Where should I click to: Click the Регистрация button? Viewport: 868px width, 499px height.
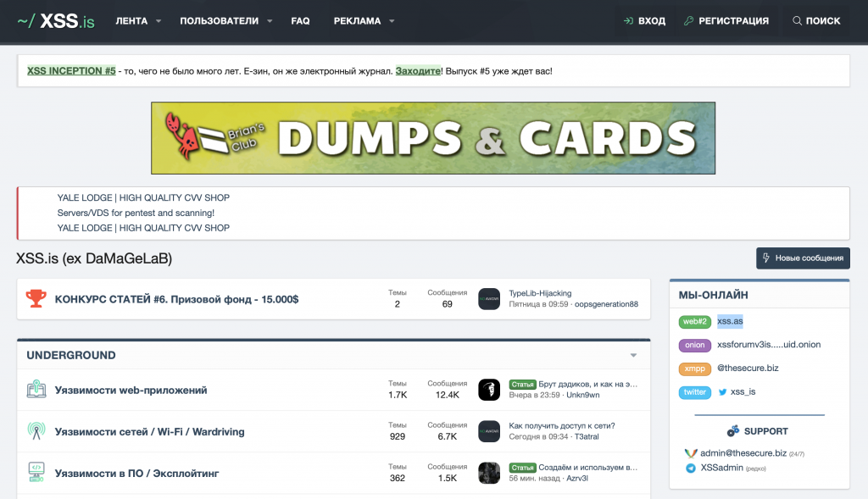726,21
